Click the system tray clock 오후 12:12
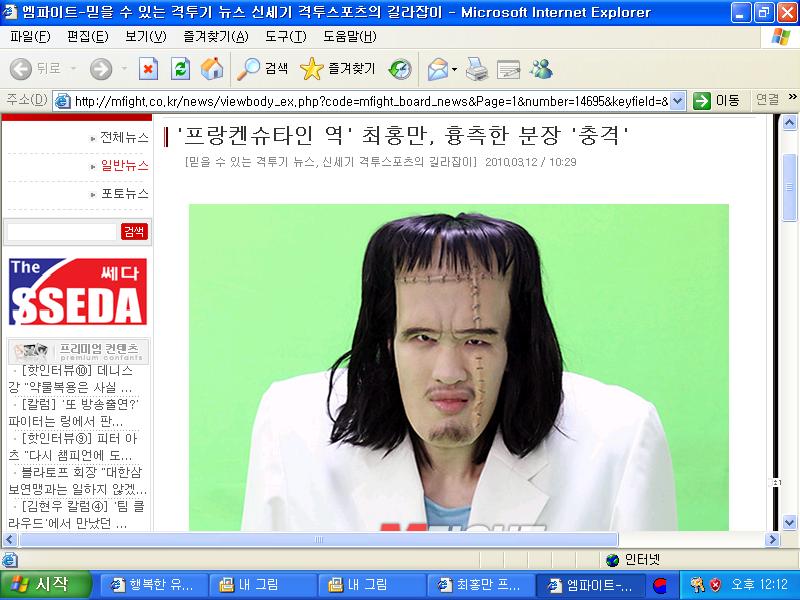 [x=759, y=585]
